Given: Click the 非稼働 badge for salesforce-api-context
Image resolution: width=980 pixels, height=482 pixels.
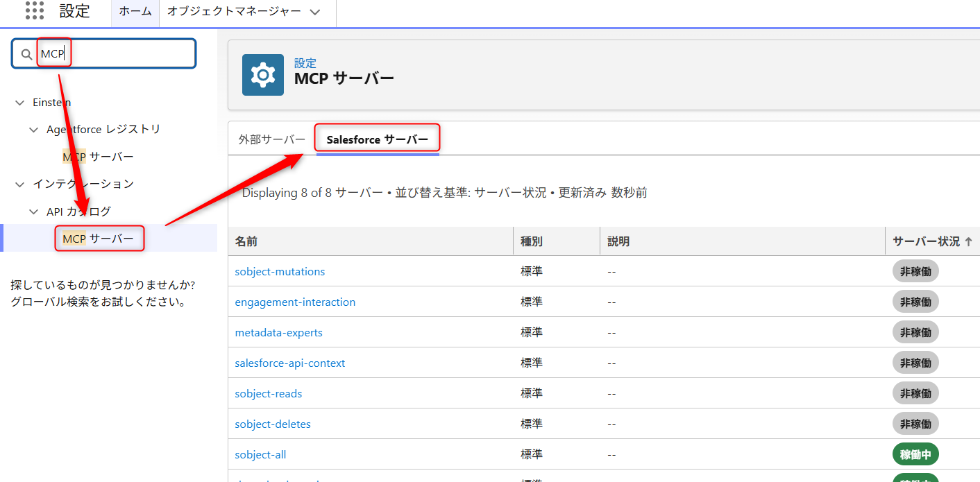Looking at the screenshot, I should pyautogui.click(x=915, y=363).
